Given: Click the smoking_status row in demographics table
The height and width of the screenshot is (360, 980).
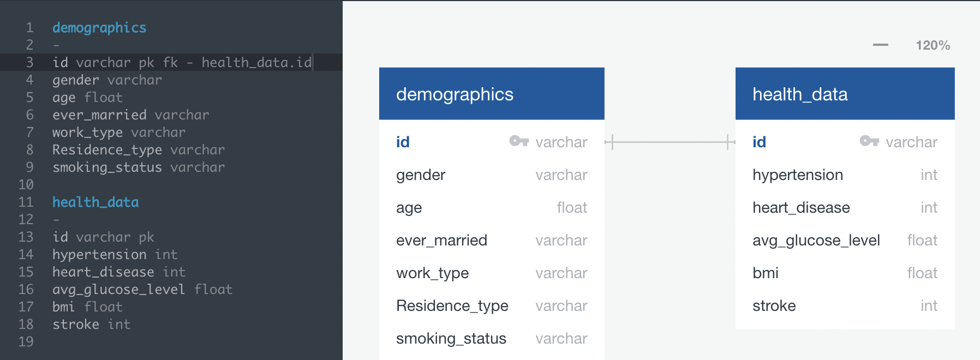Looking at the screenshot, I should click(492, 339).
